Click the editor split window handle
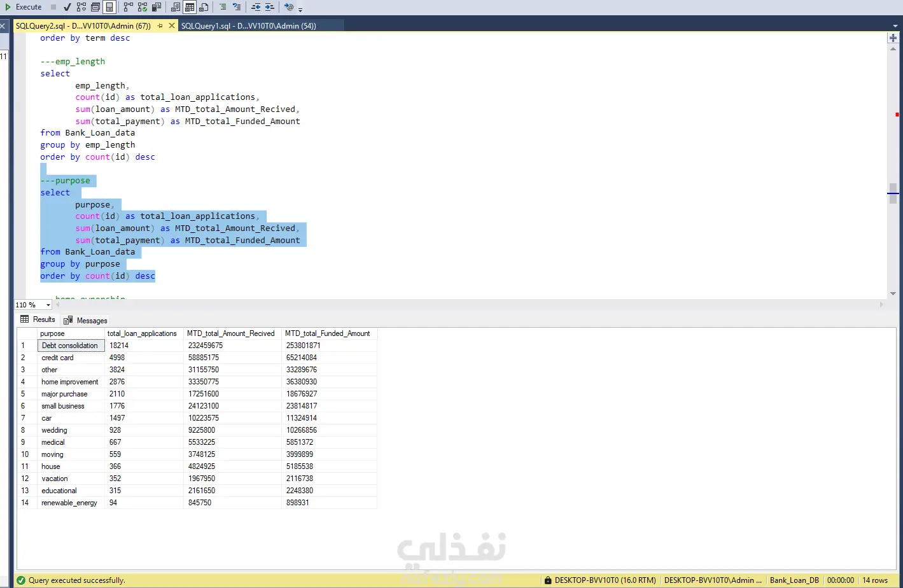Screen dimensions: 903x588 click(x=893, y=38)
